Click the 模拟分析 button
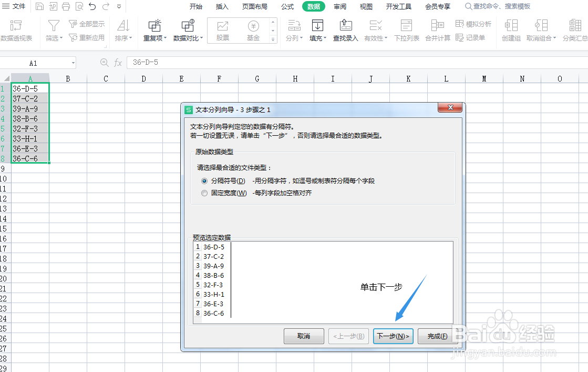Screen dimensions: 588x372 point(473,24)
